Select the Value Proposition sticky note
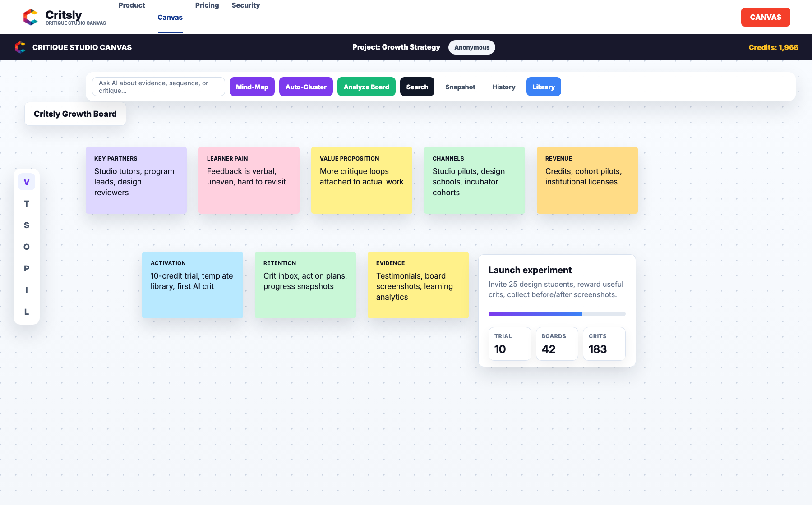Screen dimensions: 812x505 [362, 180]
